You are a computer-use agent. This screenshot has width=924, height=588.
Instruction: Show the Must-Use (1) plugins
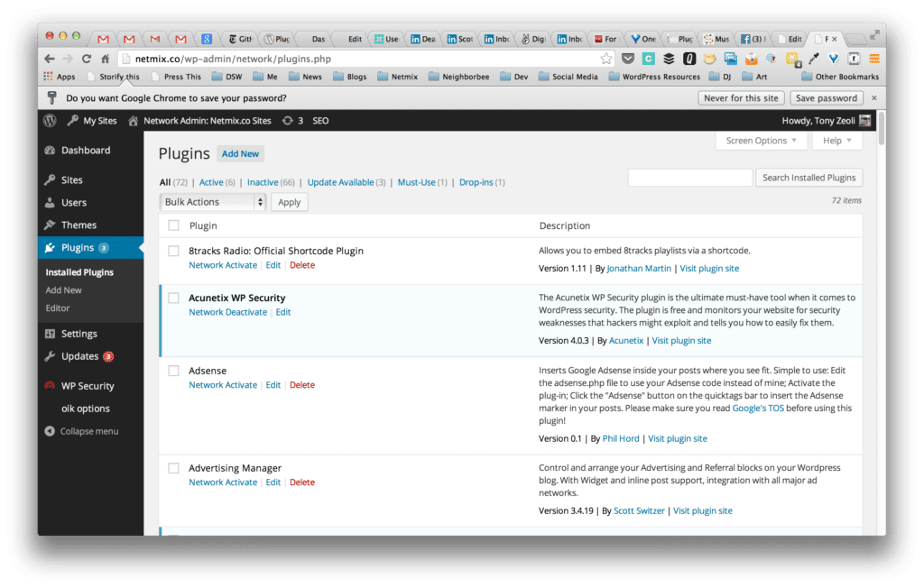click(422, 182)
